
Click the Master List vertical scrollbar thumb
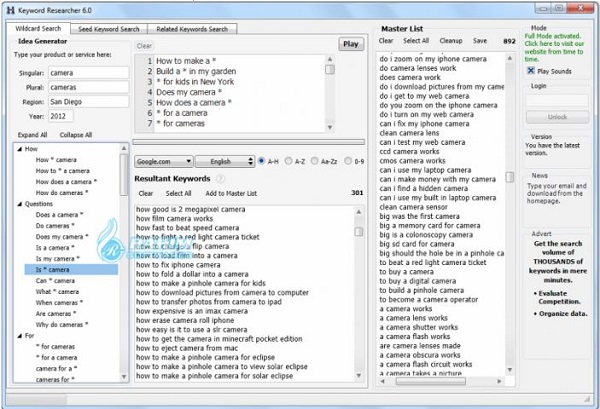click(x=510, y=177)
